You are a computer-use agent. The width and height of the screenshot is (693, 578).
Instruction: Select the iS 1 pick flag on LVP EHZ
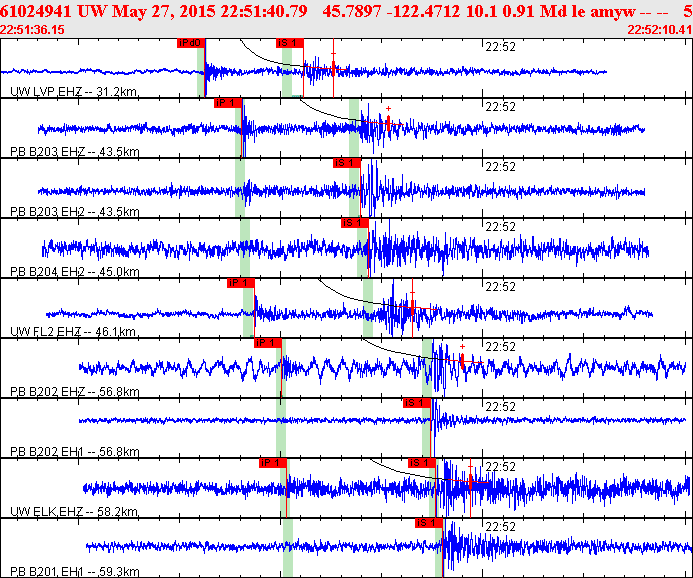point(289,43)
